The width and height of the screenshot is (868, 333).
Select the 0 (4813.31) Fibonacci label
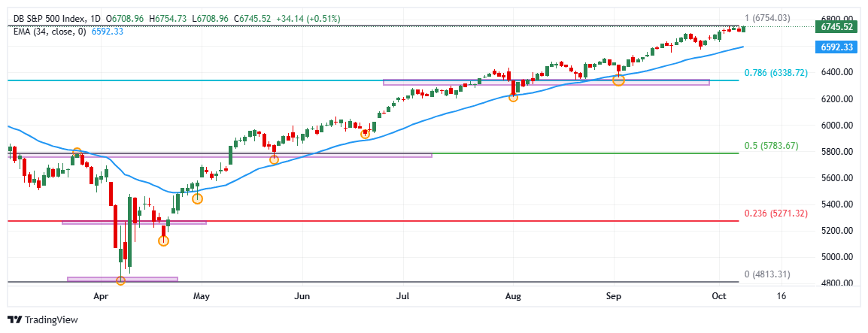click(766, 274)
